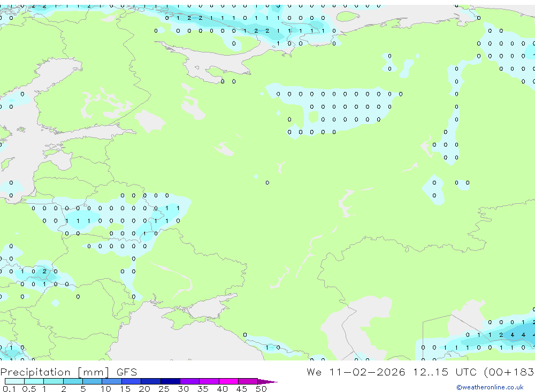
Task: Click the "Precipitation [mm] GFS" title text
Action: point(68,372)
